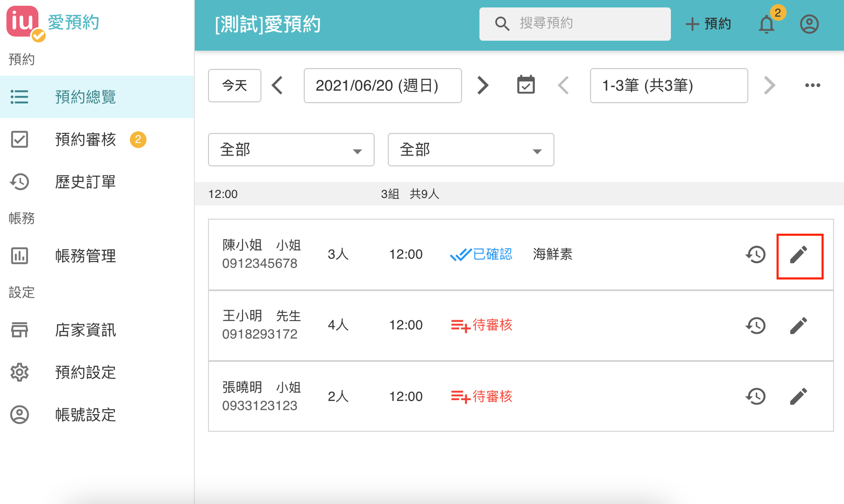Open 帳號設定 in sidebar

[x=97, y=415]
